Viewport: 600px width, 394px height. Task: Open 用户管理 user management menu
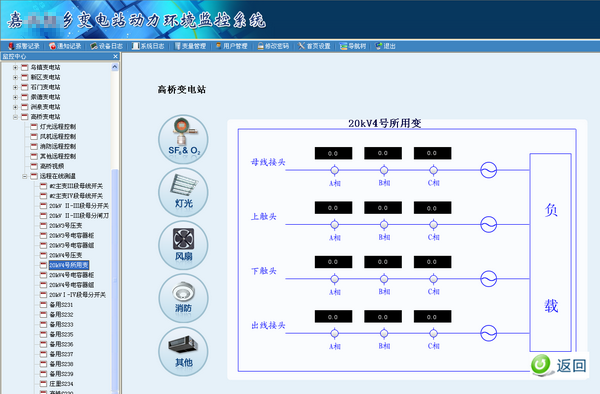pyautogui.click(x=232, y=46)
